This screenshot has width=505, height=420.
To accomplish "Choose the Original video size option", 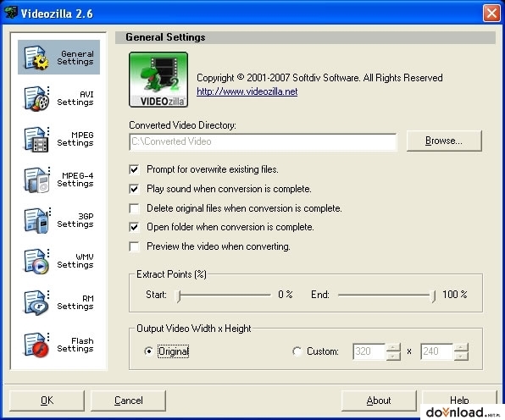I will point(148,351).
